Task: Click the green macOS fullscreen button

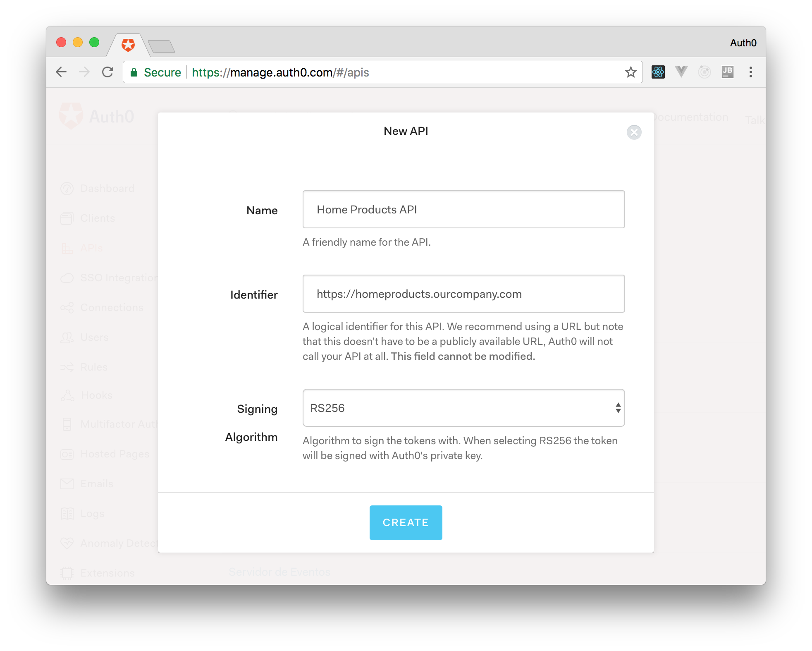Action: 94,42
